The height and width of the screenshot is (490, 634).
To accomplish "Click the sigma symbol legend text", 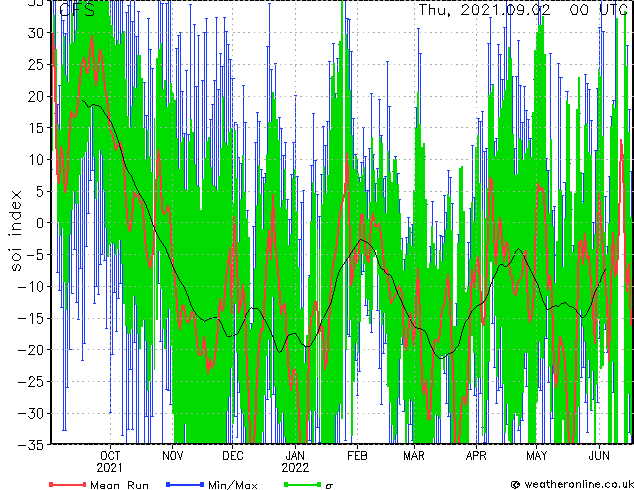I will pyautogui.click(x=329, y=486).
